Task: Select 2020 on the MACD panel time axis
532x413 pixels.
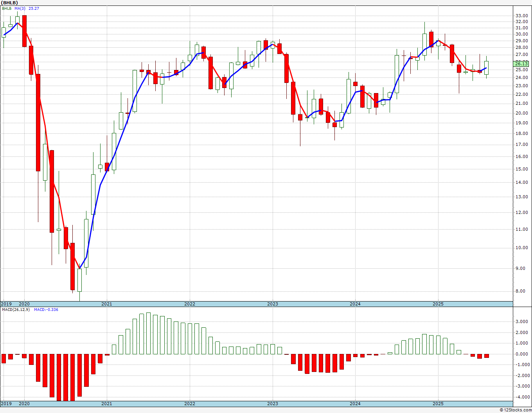Action: pyautogui.click(x=24, y=404)
